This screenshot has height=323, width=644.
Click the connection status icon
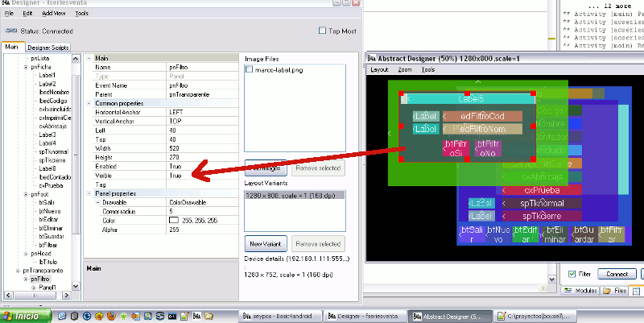tap(11, 31)
